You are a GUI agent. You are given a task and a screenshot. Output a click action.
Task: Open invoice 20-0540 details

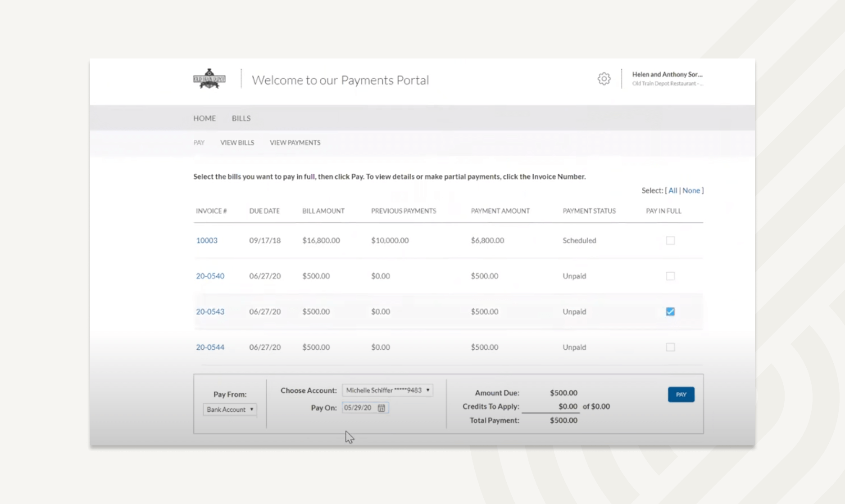pos(210,276)
